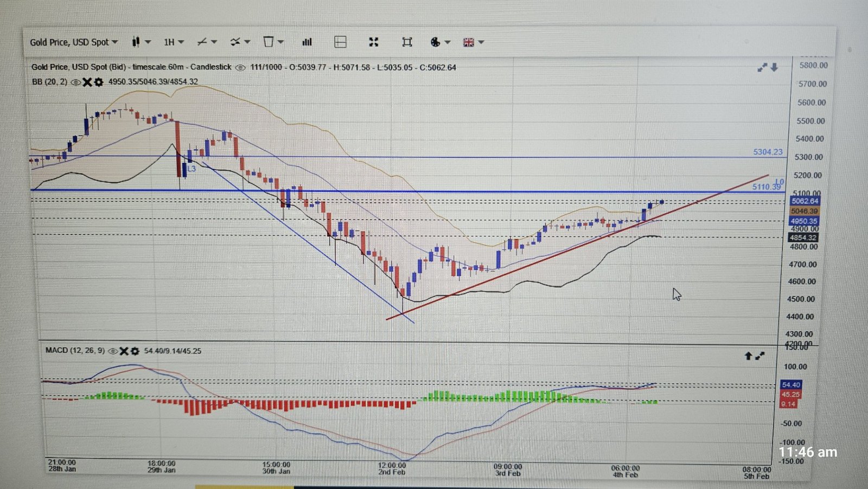Expand the indicators dropdown arrow
The image size is (868, 489).
point(247,42)
